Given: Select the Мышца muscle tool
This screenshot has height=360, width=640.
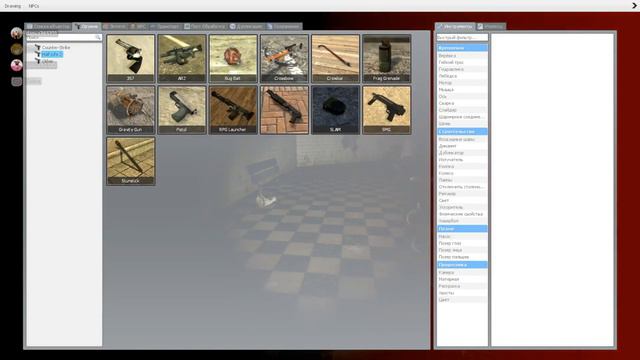Looking at the screenshot, I should pos(462,89).
